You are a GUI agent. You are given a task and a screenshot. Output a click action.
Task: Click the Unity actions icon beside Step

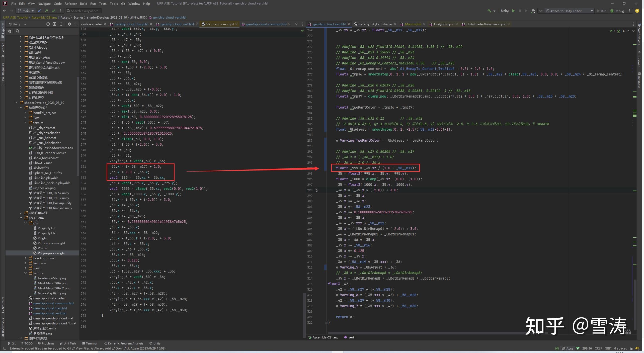(x=533, y=11)
